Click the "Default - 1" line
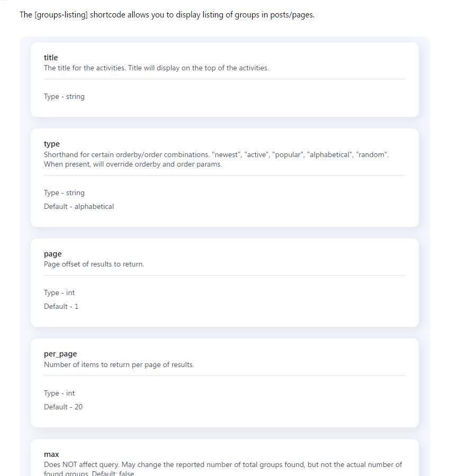The width and height of the screenshot is (450, 476). 61,307
